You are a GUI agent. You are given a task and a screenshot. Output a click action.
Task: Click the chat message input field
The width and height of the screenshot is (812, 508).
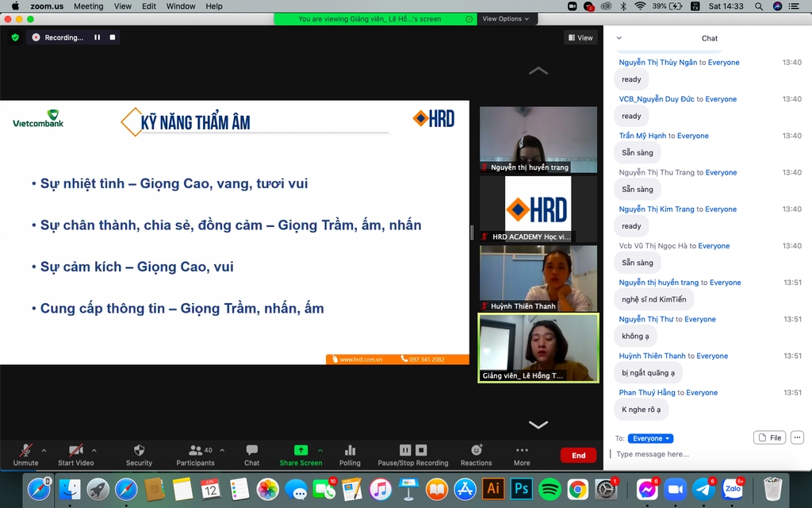click(x=707, y=454)
